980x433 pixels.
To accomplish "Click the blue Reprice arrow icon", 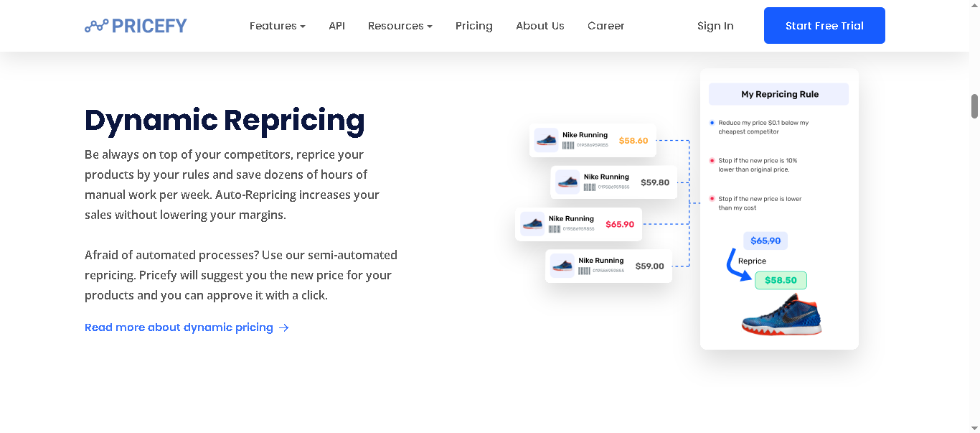I will (738, 265).
